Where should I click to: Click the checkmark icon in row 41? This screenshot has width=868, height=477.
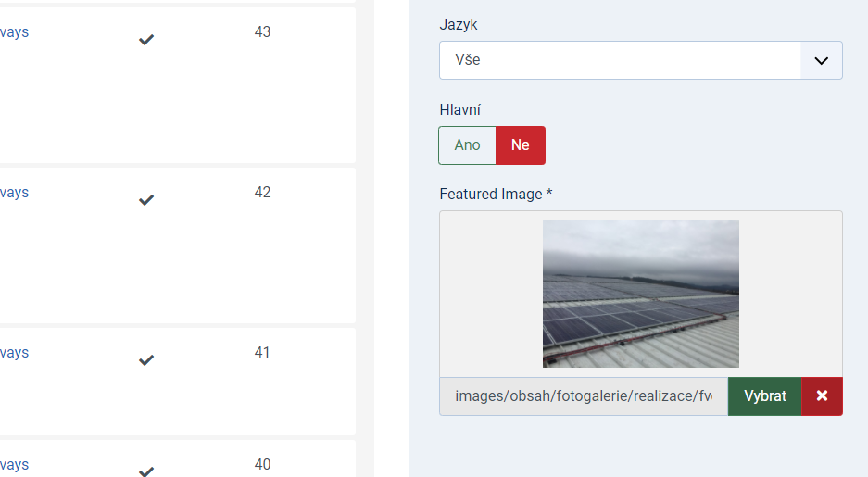point(146,360)
